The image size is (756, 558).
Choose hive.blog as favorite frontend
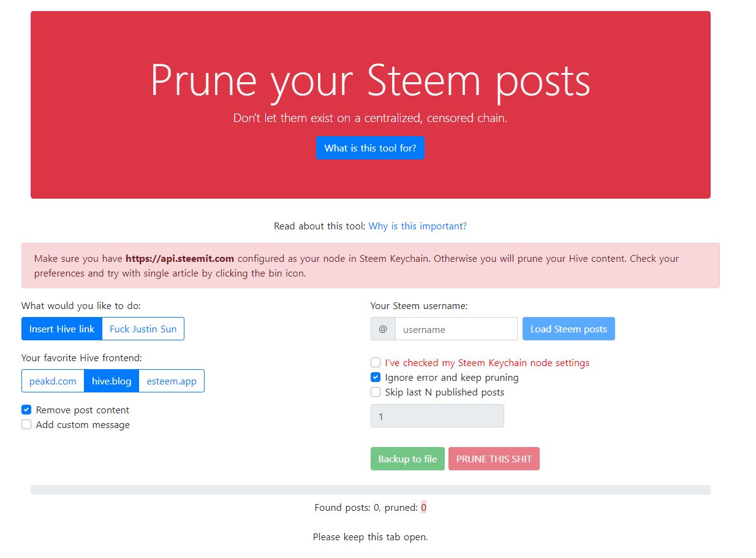pyautogui.click(x=112, y=381)
